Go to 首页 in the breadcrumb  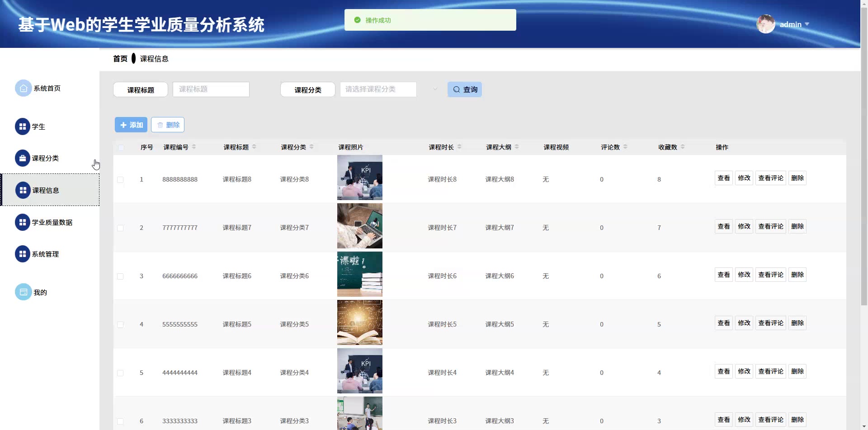point(120,59)
